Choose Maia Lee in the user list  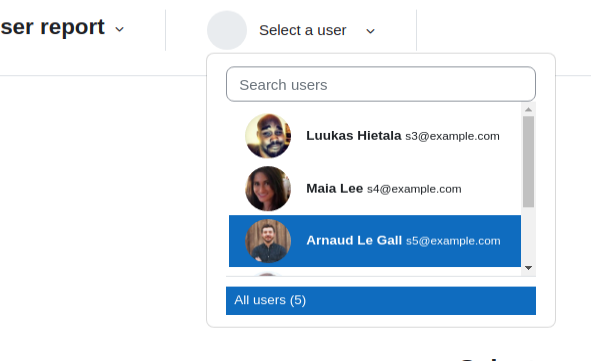click(375, 188)
